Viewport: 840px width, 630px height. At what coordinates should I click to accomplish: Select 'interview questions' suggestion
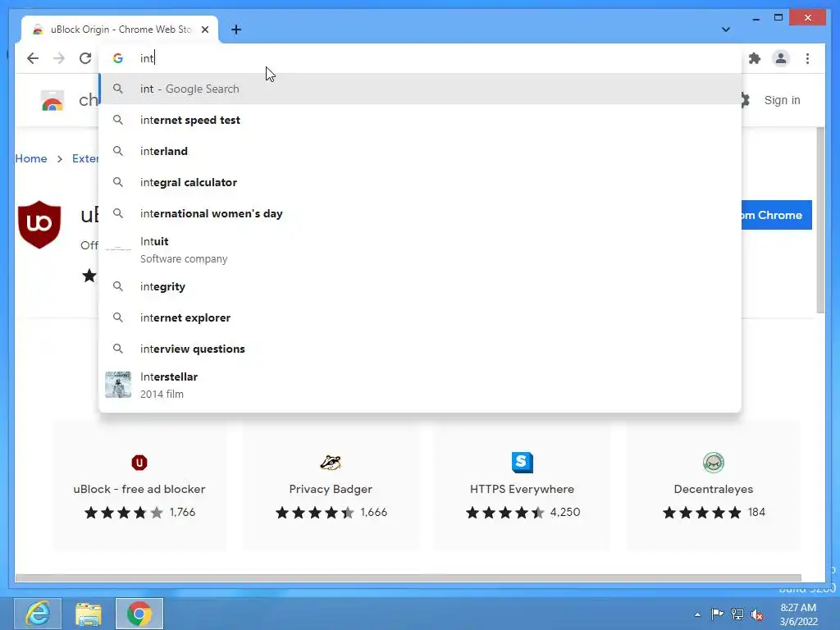pyautogui.click(x=420, y=349)
